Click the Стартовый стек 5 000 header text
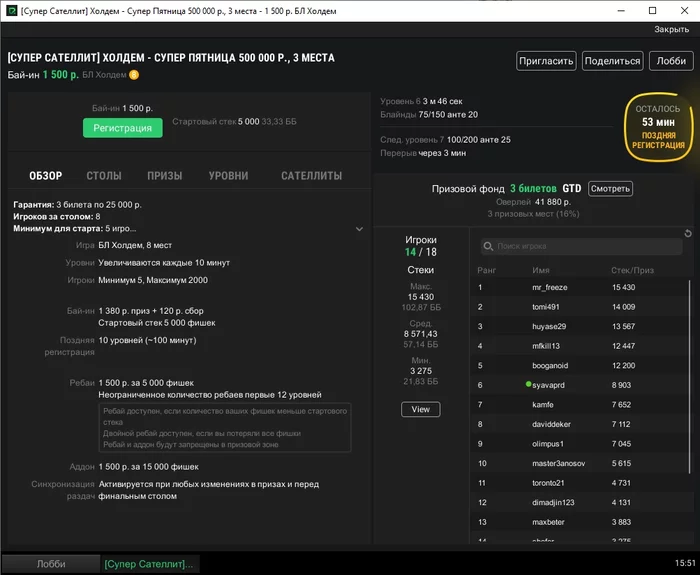Viewport: 700px width, 575px height. (x=234, y=122)
